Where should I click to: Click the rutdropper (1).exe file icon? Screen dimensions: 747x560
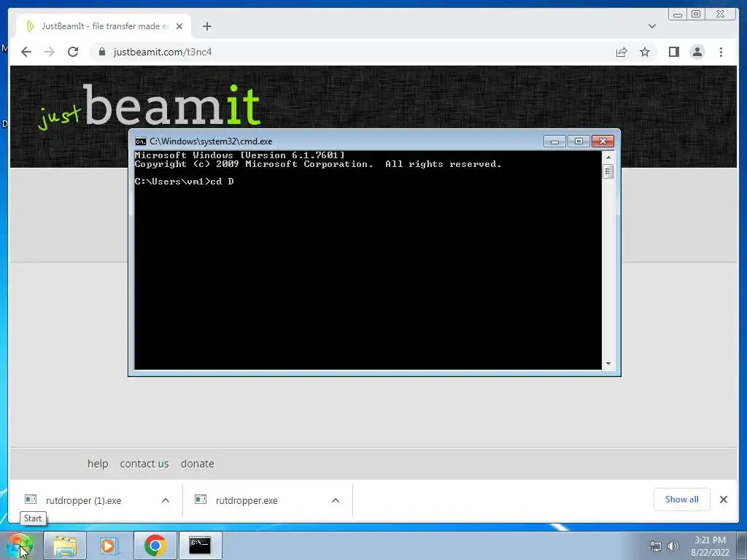pyautogui.click(x=31, y=499)
